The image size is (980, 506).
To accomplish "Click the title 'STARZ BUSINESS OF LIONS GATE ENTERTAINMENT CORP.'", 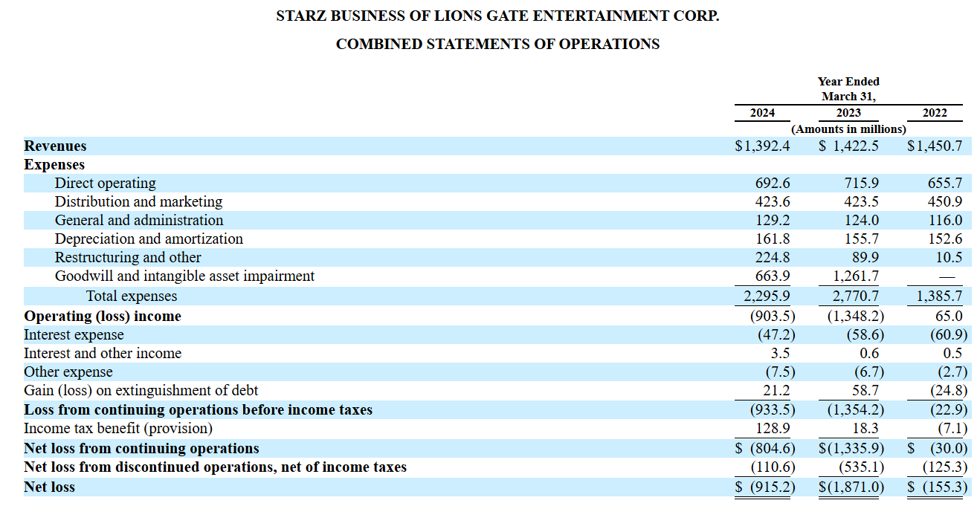I will [497, 16].
